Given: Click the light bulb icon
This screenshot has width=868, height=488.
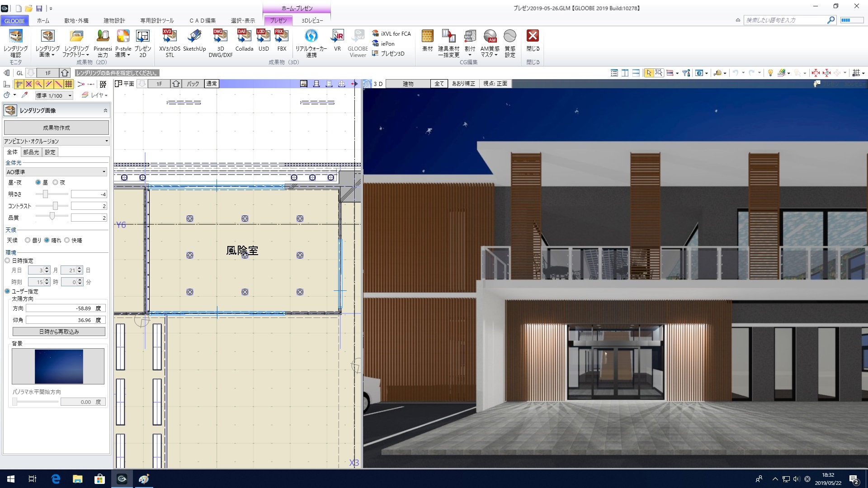Looking at the screenshot, I should 770,73.
